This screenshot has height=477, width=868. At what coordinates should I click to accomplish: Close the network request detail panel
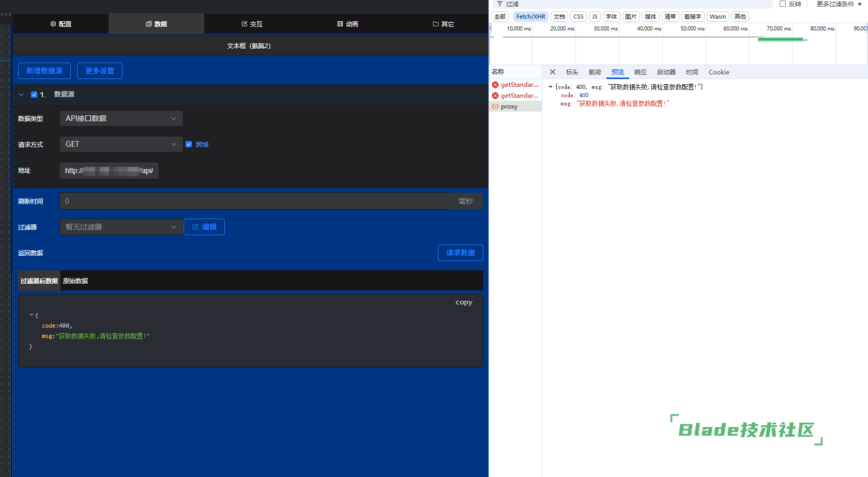click(553, 72)
